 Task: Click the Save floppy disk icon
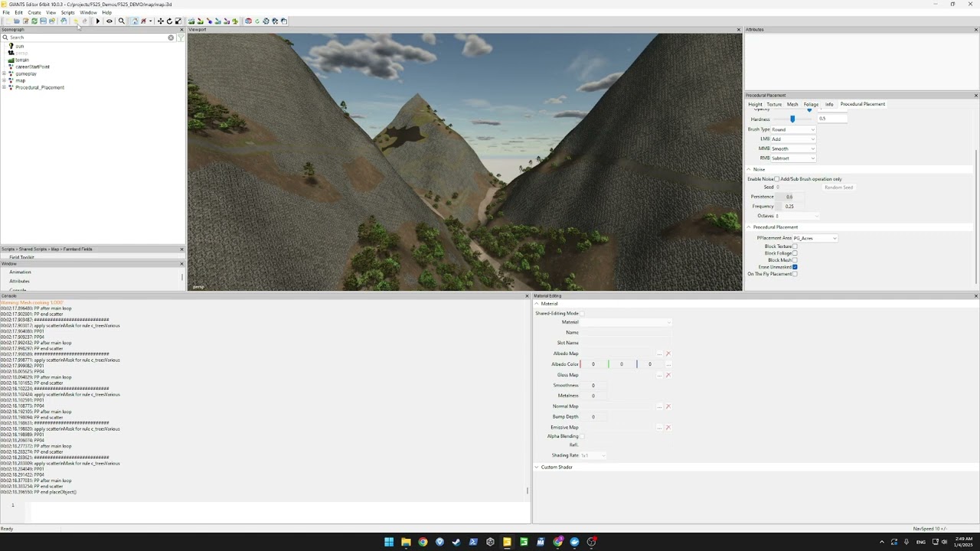[43, 21]
